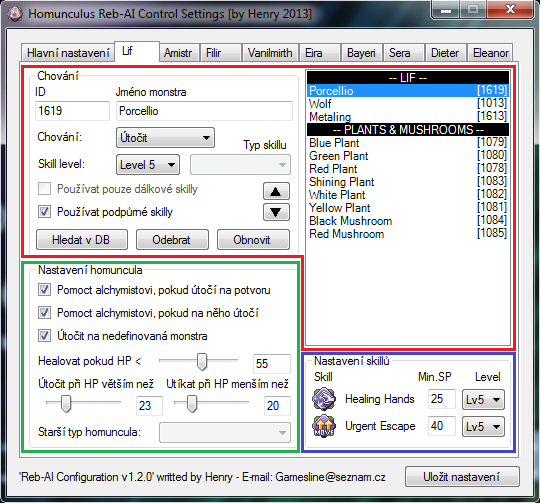The image size is (540, 503).
Task: Toggle Používat podpůrné skilly checkbox
Action: click(44, 212)
